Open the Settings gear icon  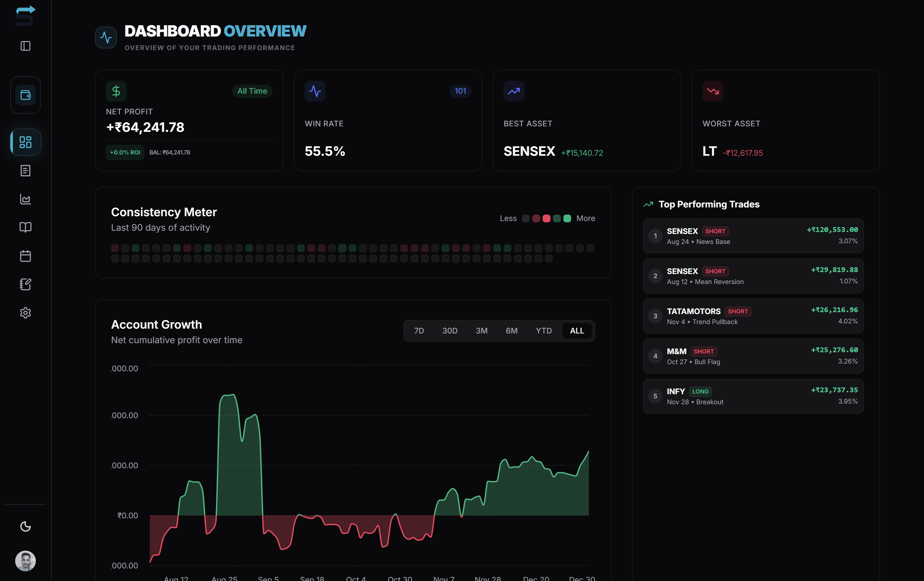(x=25, y=312)
